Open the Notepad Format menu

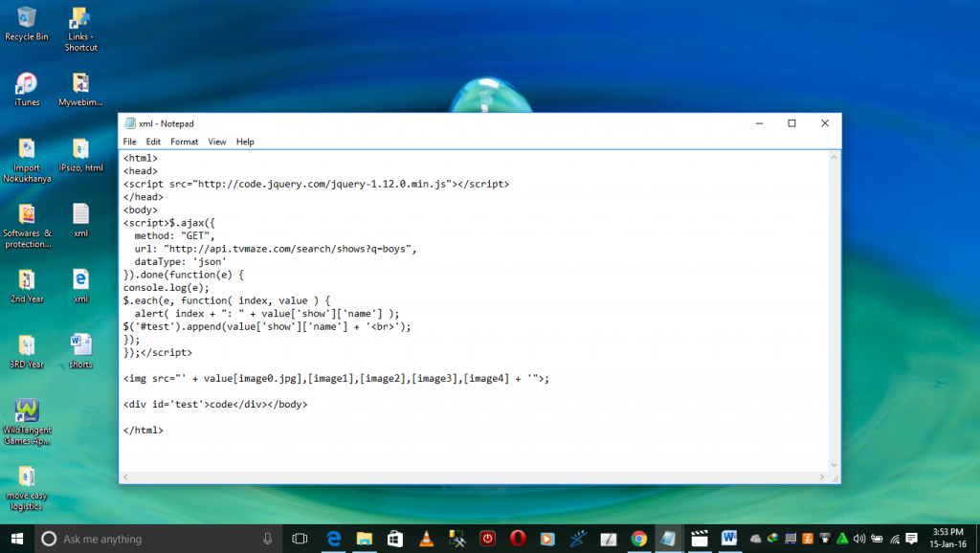pos(184,142)
